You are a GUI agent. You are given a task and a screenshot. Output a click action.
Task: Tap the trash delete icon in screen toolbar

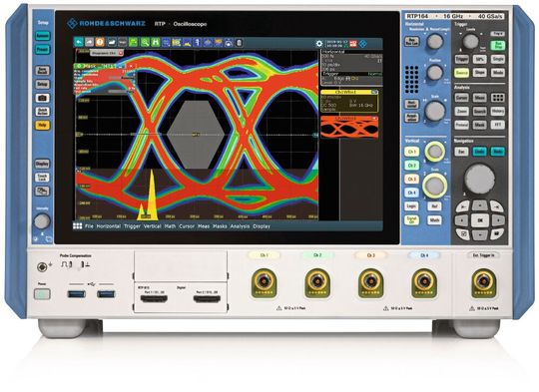[x=239, y=43]
